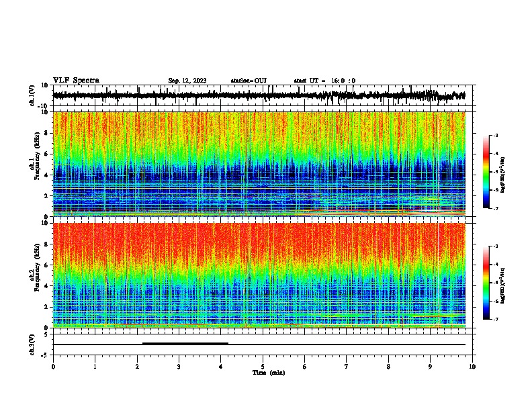Click the ch.1(V) waveform axis label

point(32,95)
